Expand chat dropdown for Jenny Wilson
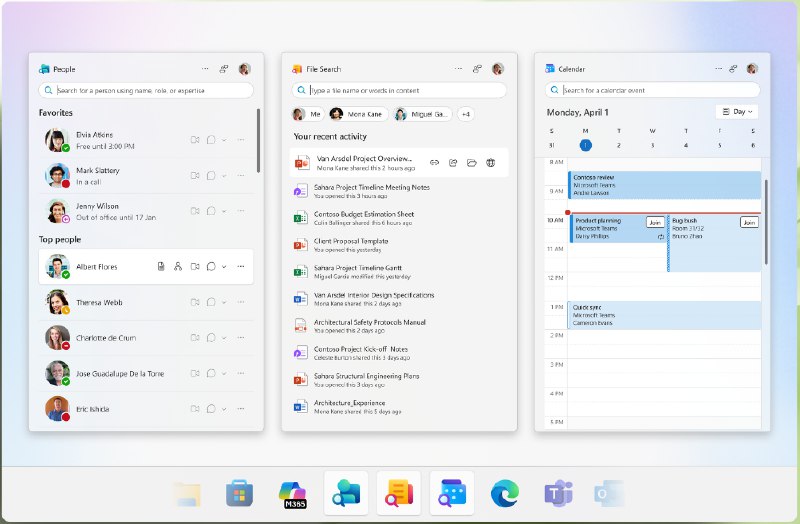Image resolution: width=800 pixels, height=524 pixels. point(224,211)
